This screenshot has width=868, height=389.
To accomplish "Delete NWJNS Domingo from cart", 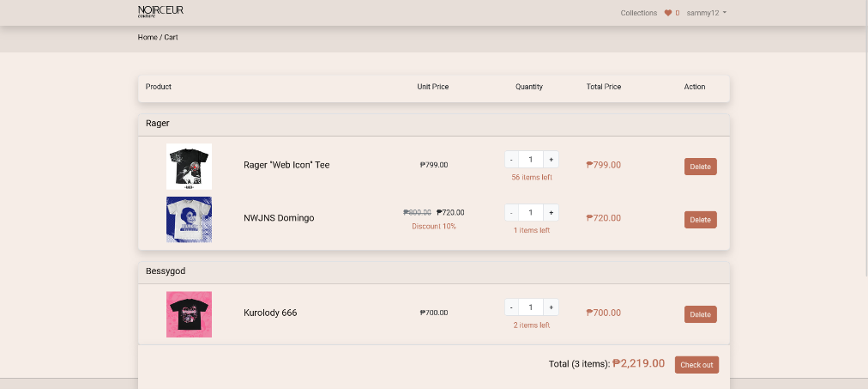I will [x=700, y=220].
